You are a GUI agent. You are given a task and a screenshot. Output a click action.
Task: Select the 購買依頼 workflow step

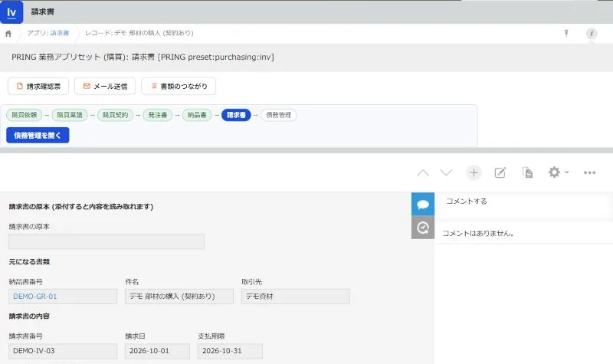click(x=25, y=115)
